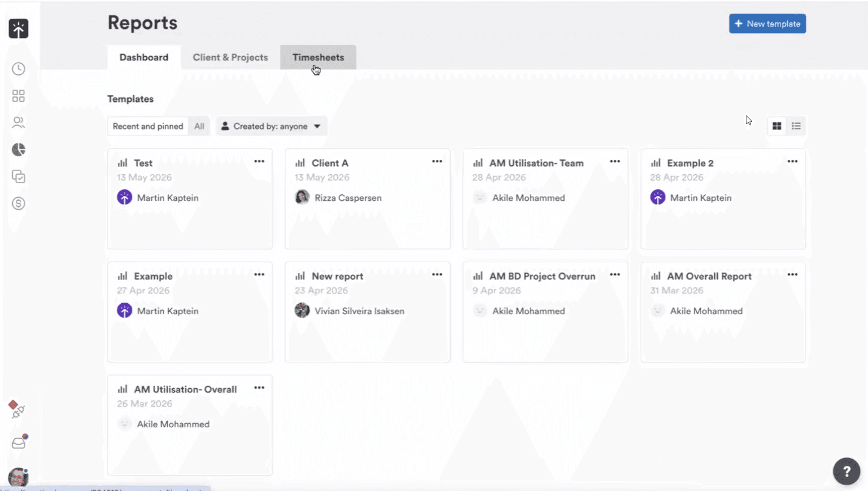Click Rizza Caspersen avatar on Client A card
This screenshot has height=491, width=868.
coord(302,197)
